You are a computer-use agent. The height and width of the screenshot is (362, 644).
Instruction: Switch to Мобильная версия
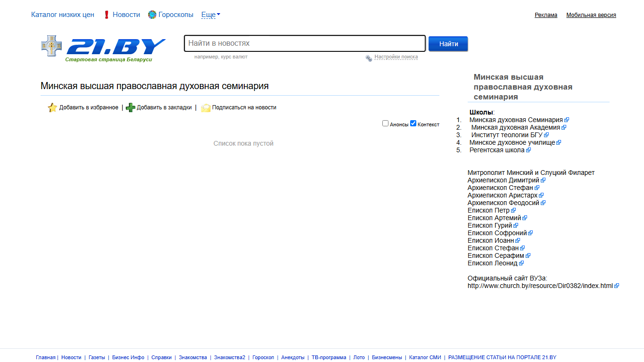tap(591, 15)
